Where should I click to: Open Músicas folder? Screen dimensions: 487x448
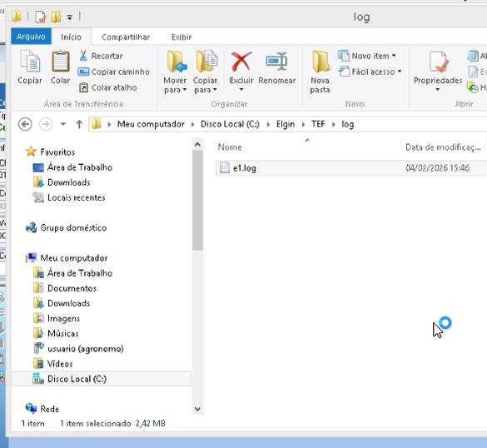point(62,333)
